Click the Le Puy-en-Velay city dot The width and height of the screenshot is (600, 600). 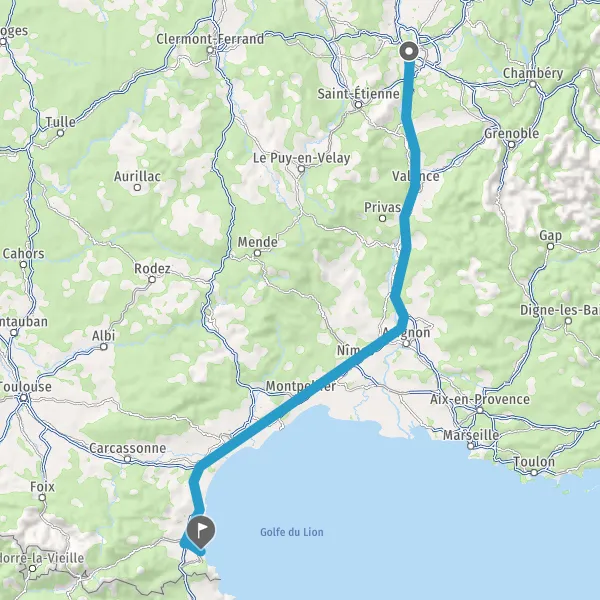click(x=301, y=169)
